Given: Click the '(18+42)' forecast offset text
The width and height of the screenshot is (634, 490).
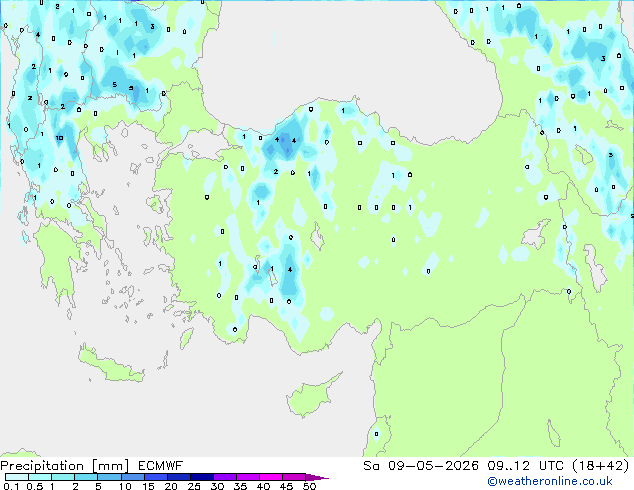Looking at the screenshot, I should (601, 466).
